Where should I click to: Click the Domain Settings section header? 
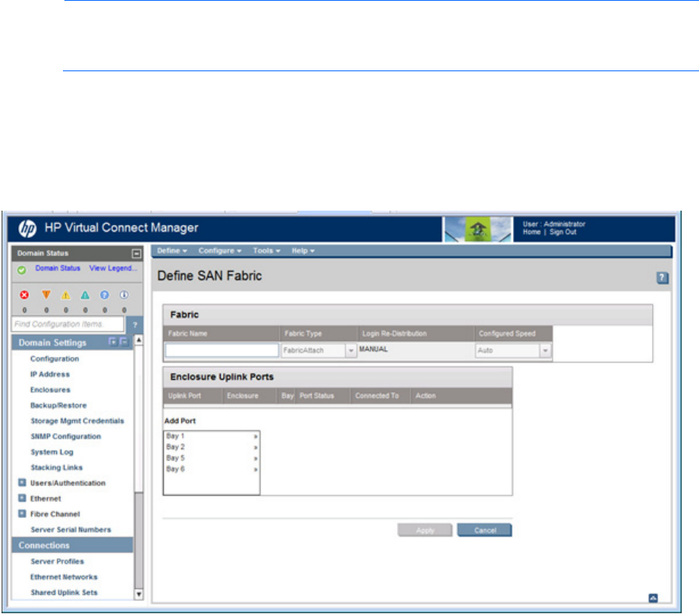(72, 342)
